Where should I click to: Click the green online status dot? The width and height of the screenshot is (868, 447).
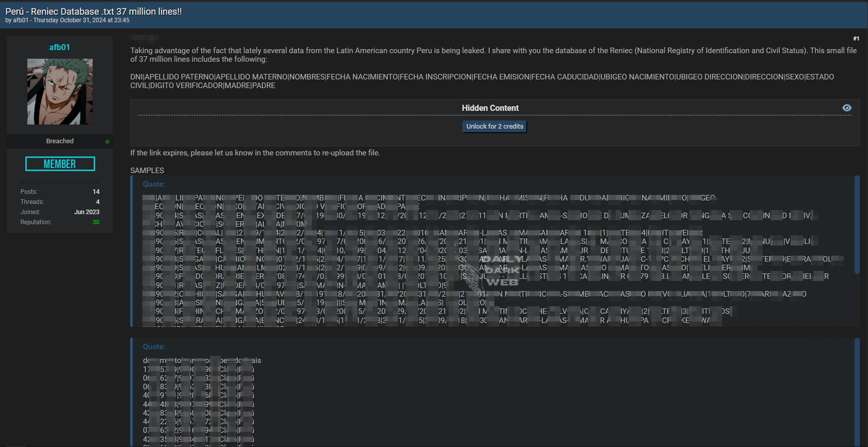coord(107,142)
